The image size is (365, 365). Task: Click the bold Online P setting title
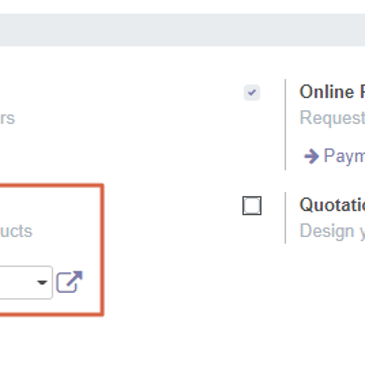point(332,92)
